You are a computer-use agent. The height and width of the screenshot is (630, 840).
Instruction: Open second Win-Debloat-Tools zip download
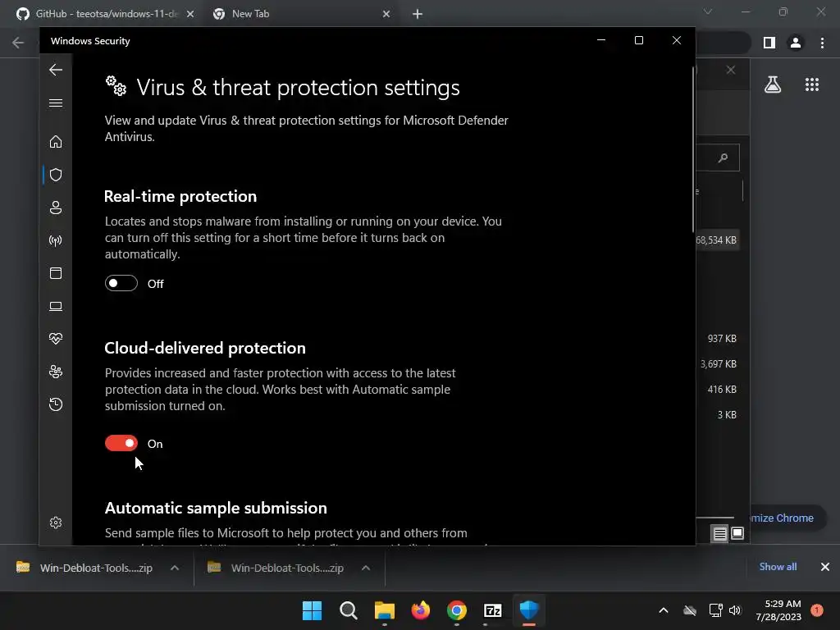pyautogui.click(x=276, y=568)
